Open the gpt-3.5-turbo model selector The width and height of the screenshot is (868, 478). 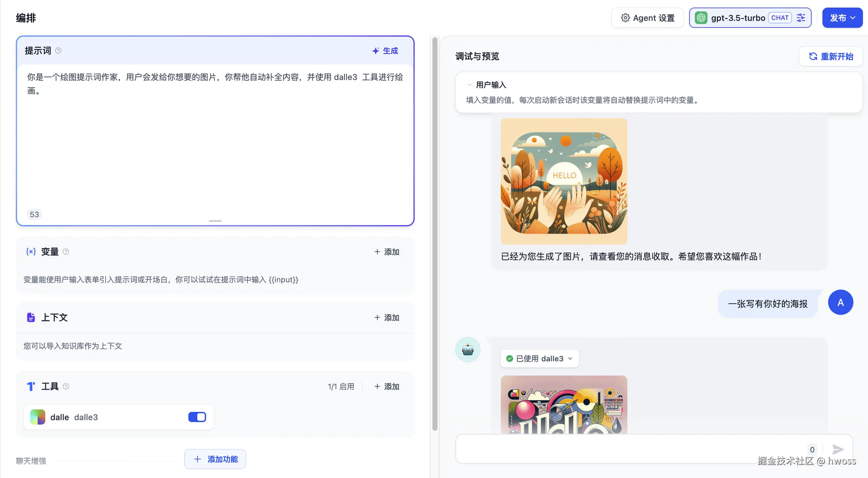coord(738,18)
